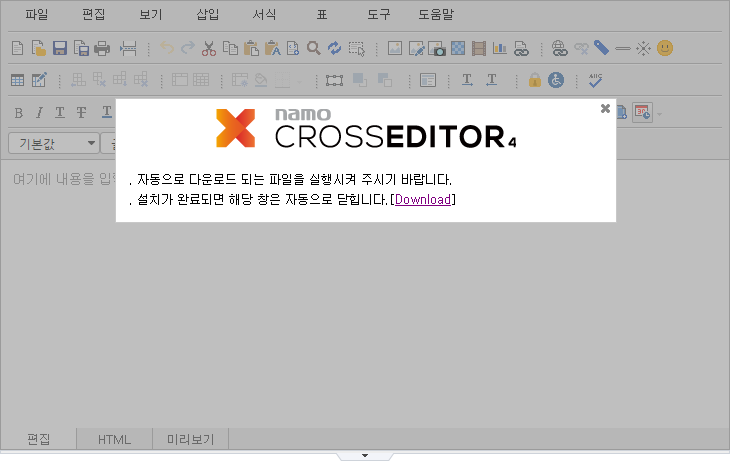This screenshot has width=730, height=461.
Task: Open the 파일 menu
Action: point(37,14)
